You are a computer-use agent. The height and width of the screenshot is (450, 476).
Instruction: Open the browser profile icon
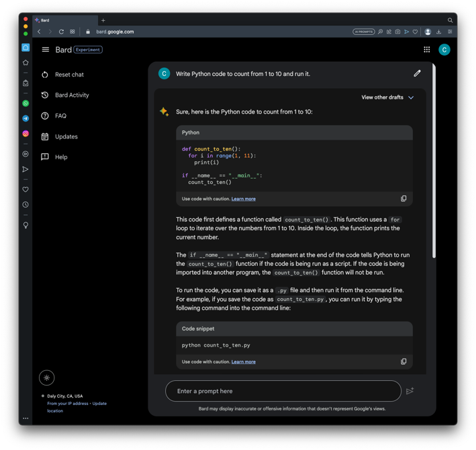pos(428,32)
